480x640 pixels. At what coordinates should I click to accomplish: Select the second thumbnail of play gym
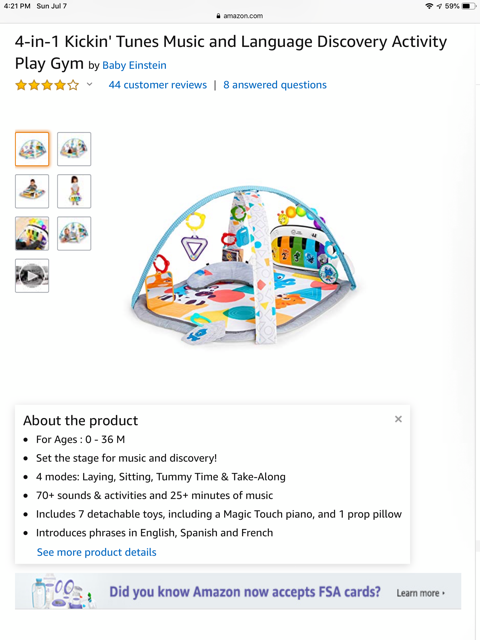click(74, 149)
